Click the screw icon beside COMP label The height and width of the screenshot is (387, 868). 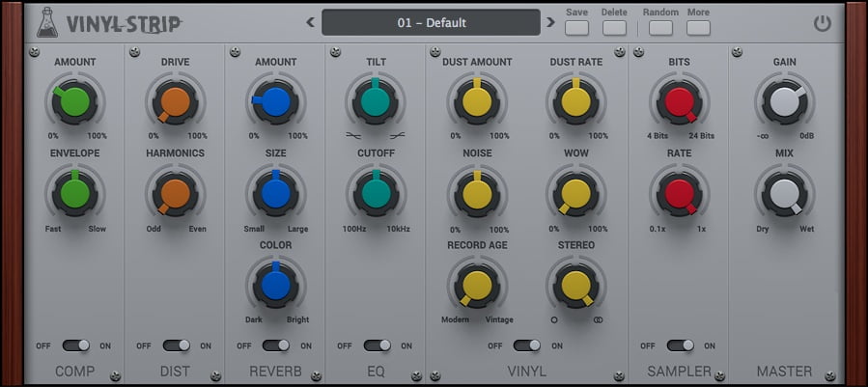point(115,375)
